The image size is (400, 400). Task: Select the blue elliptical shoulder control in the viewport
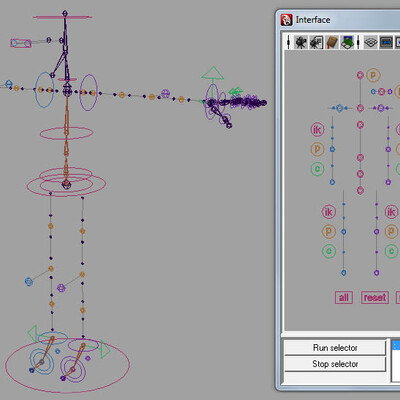pos(44,90)
